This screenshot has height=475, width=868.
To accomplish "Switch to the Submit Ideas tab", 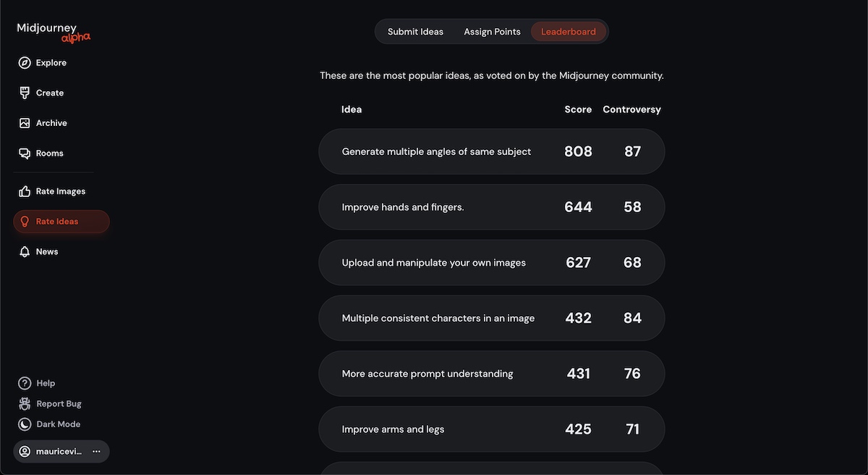I will [x=415, y=32].
